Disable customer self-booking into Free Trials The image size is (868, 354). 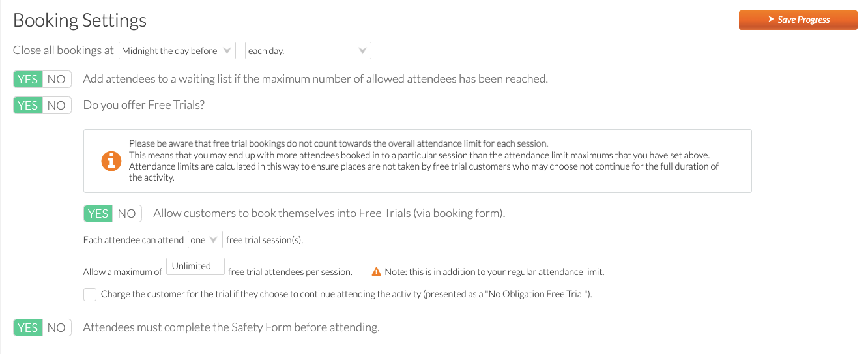click(x=127, y=213)
